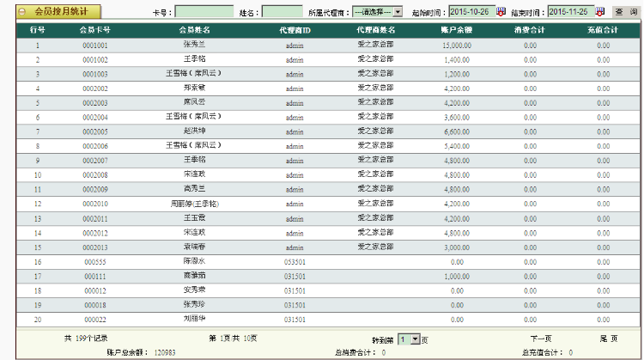Click the balance cell 5,400.00
644x360 pixels.
click(x=457, y=146)
